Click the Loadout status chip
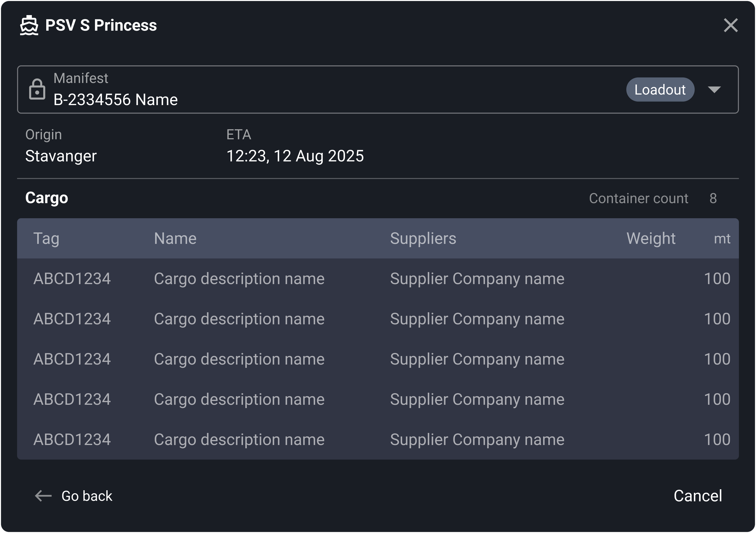Viewport: 756px width, 533px height. tap(659, 90)
